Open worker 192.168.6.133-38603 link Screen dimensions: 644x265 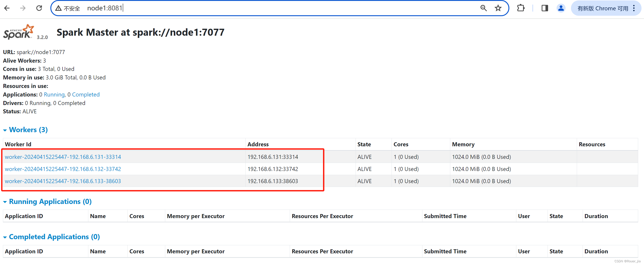point(63,181)
